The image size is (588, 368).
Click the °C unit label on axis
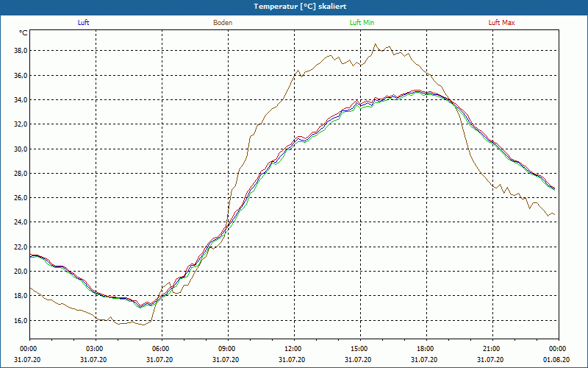pyautogui.click(x=23, y=33)
